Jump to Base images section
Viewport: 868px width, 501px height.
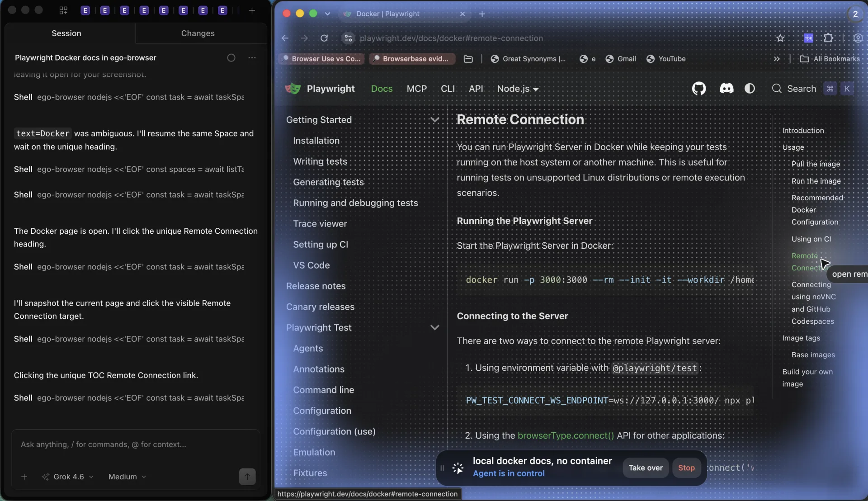pos(813,354)
